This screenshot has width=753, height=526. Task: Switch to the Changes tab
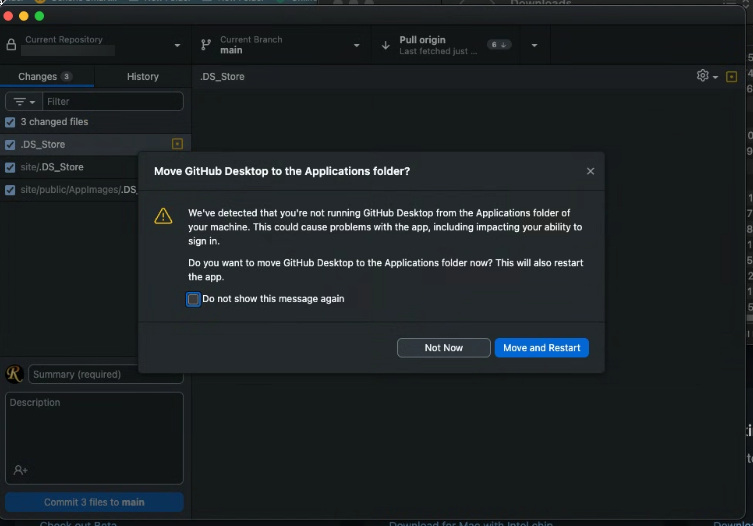click(47, 76)
